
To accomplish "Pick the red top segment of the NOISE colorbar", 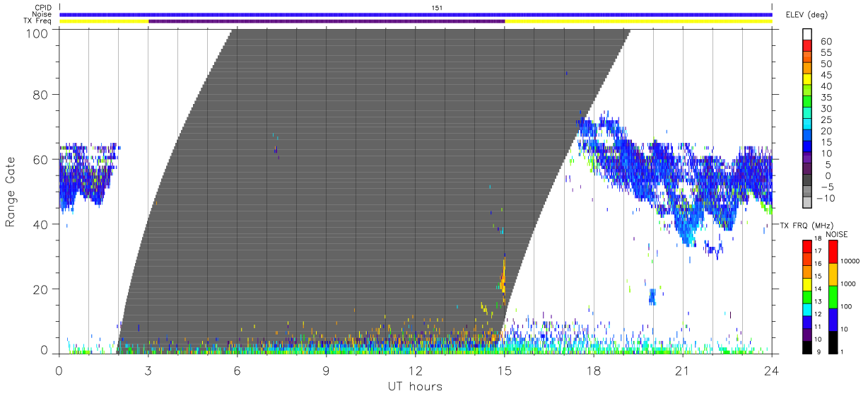I will pyautogui.click(x=833, y=252).
